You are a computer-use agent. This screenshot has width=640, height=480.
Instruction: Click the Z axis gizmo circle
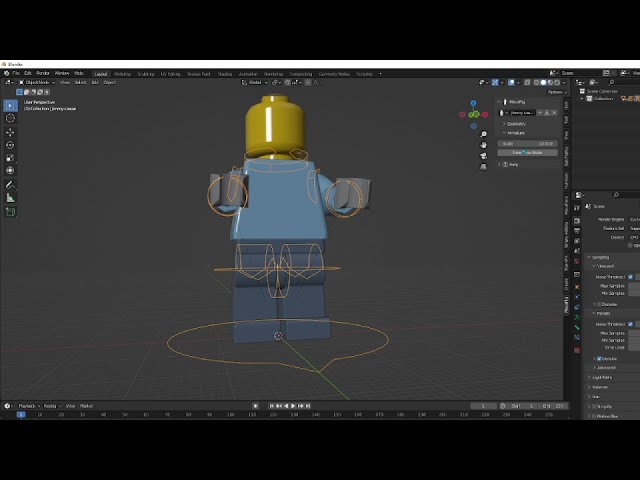[x=473, y=103]
